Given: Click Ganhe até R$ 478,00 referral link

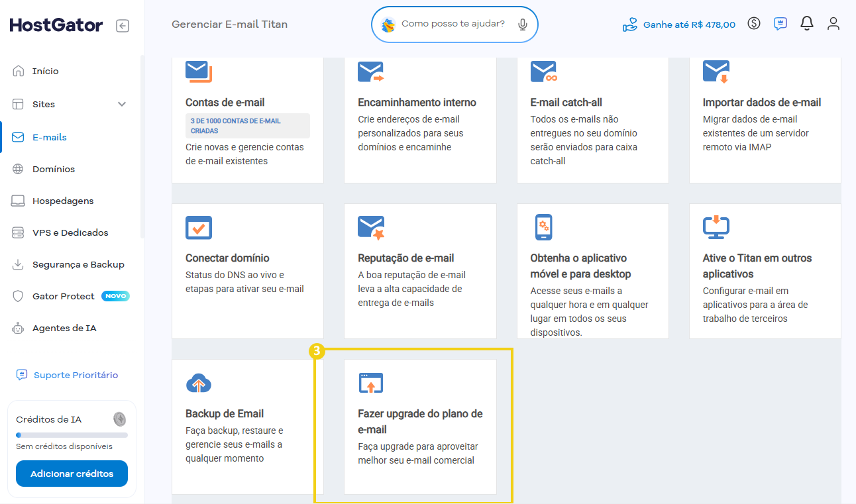Looking at the screenshot, I should pyautogui.click(x=689, y=25).
